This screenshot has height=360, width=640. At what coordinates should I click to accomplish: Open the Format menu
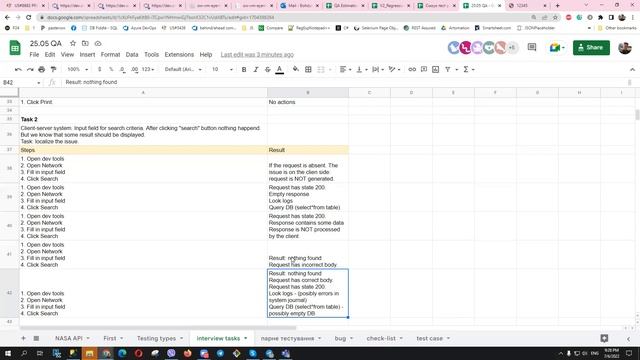[x=110, y=55]
